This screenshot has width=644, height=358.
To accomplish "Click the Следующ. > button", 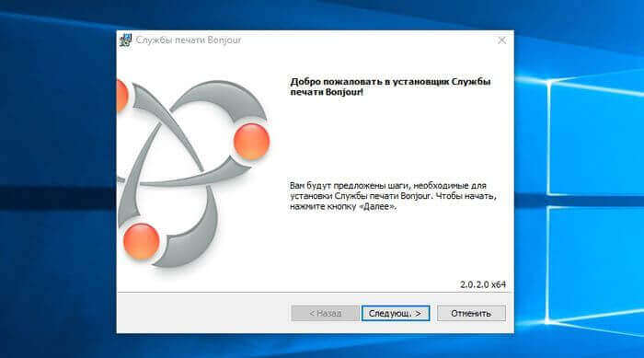I will tap(396, 313).
